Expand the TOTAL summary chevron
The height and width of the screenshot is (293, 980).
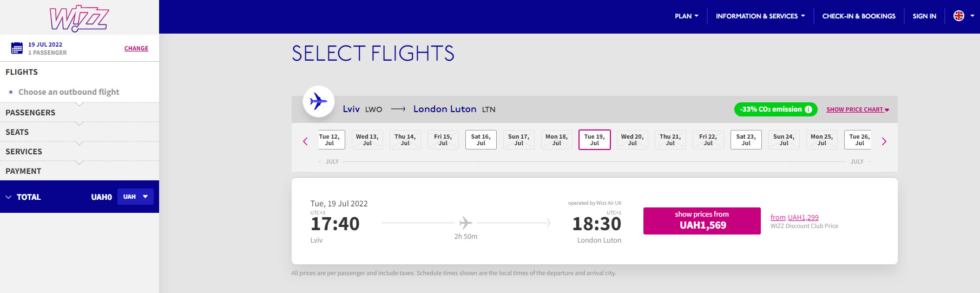9,197
